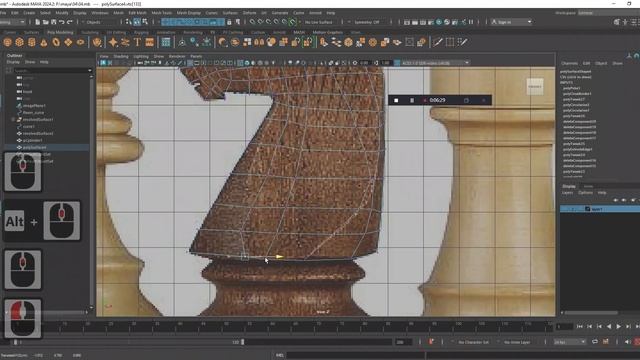Click the Type text tool T icon

(x=138, y=42)
